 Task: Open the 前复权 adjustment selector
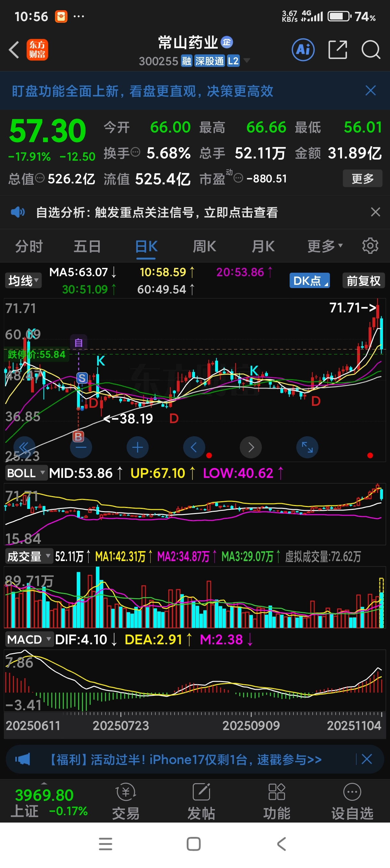(363, 280)
